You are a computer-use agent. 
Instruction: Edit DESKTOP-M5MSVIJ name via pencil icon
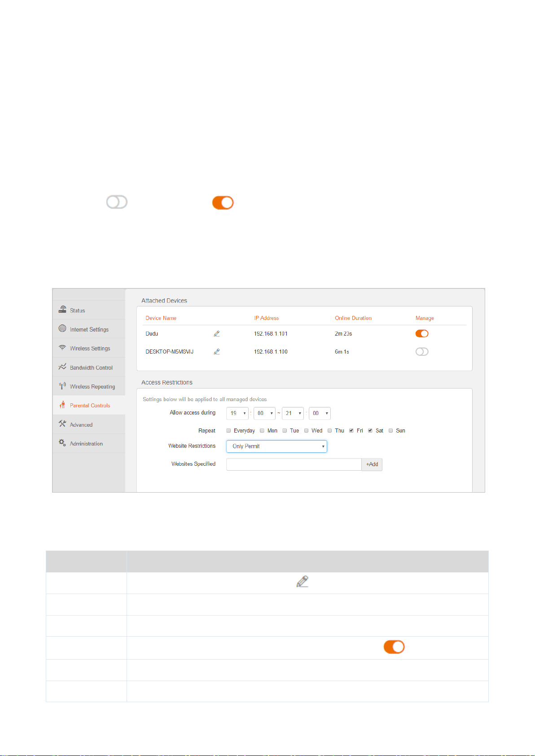click(x=217, y=351)
